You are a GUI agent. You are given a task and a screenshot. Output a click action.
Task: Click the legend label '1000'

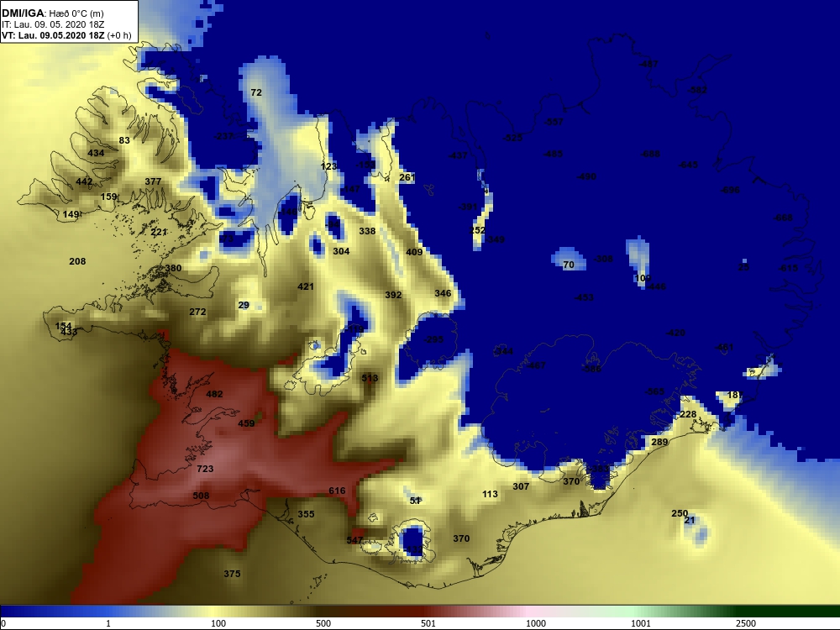tap(536, 623)
